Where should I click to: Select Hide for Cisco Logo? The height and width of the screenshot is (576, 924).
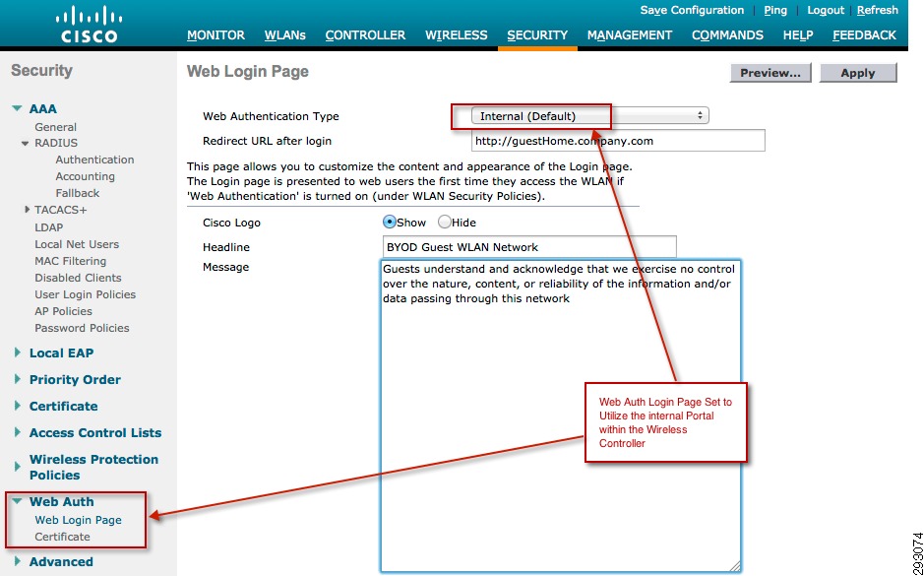click(x=445, y=223)
